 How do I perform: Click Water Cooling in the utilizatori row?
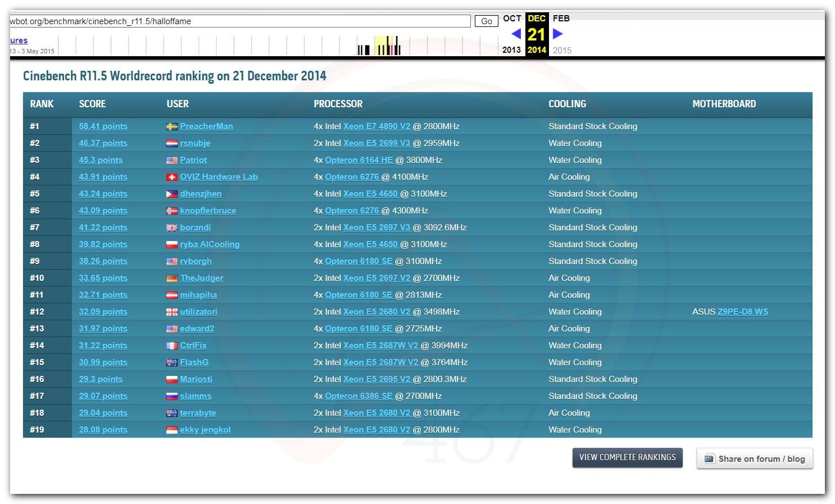tap(575, 312)
